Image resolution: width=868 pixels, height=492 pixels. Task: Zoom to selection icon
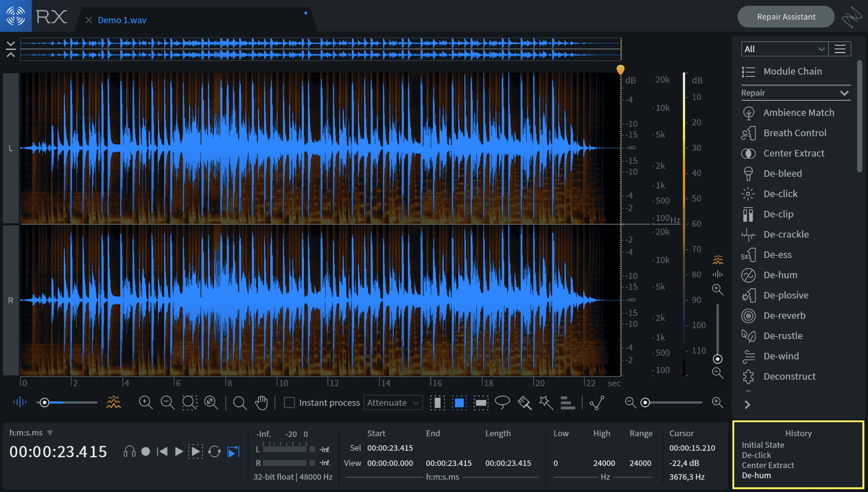click(x=189, y=403)
